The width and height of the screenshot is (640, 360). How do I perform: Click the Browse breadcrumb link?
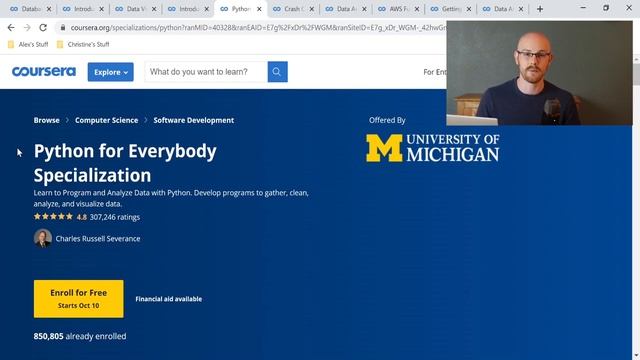47,120
